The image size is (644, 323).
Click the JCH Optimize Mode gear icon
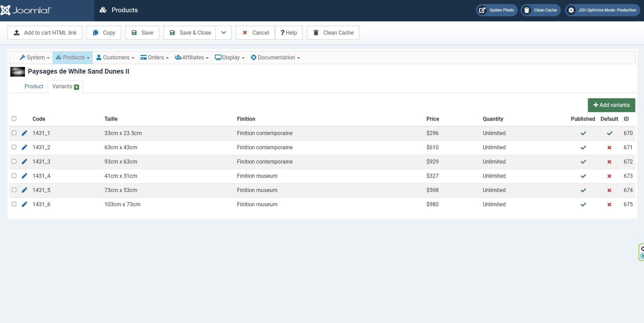tap(571, 10)
